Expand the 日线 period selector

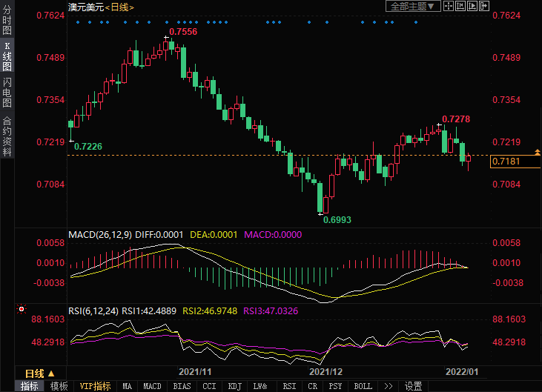(39, 373)
